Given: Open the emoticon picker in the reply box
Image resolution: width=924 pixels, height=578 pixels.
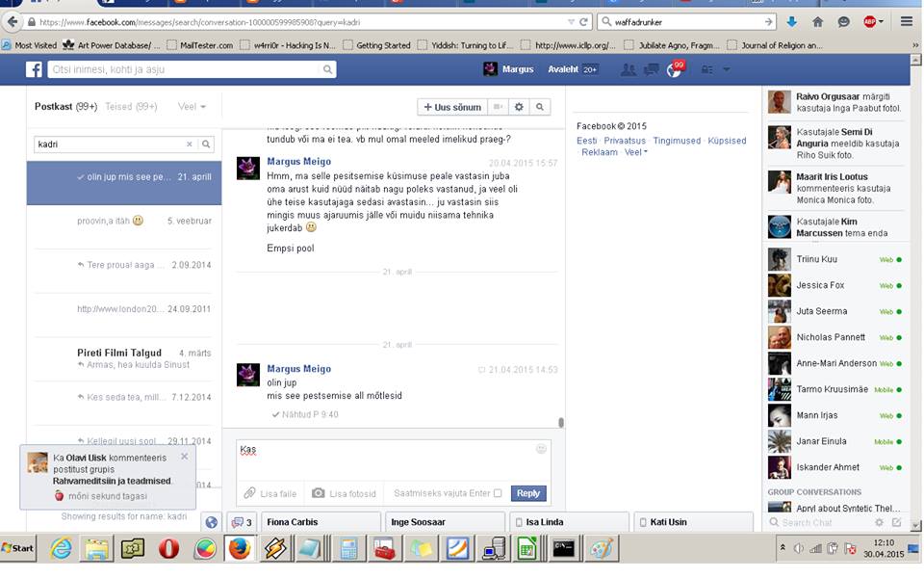Looking at the screenshot, I should click(541, 449).
